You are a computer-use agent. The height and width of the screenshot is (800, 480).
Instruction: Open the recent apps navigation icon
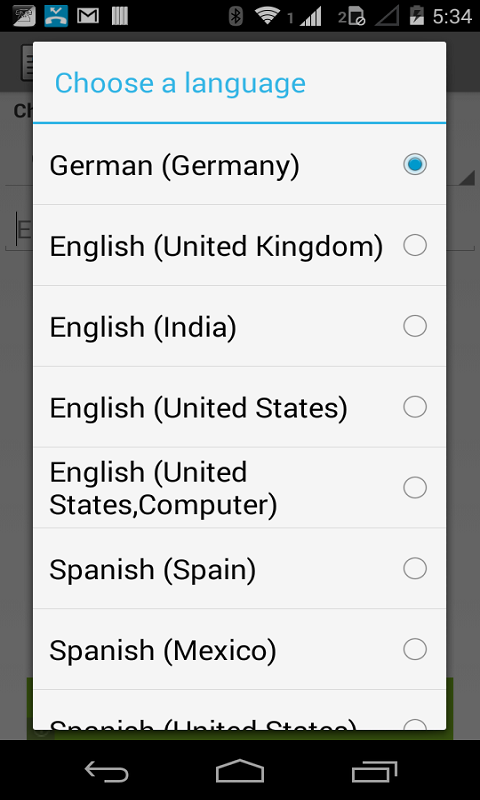pyautogui.click(x=374, y=770)
